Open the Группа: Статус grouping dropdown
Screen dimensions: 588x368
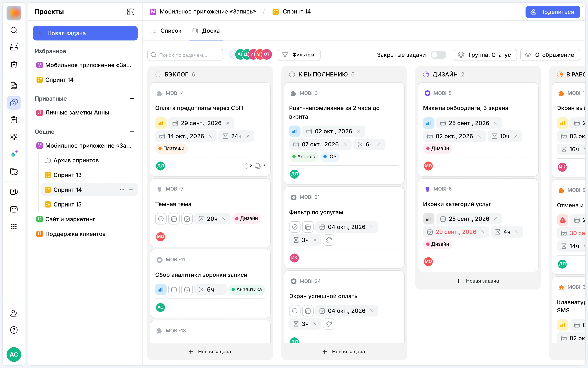(485, 55)
